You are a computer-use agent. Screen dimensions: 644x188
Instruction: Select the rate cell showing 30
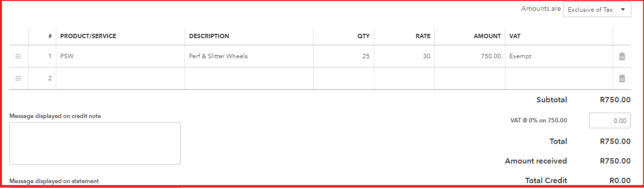click(x=404, y=56)
